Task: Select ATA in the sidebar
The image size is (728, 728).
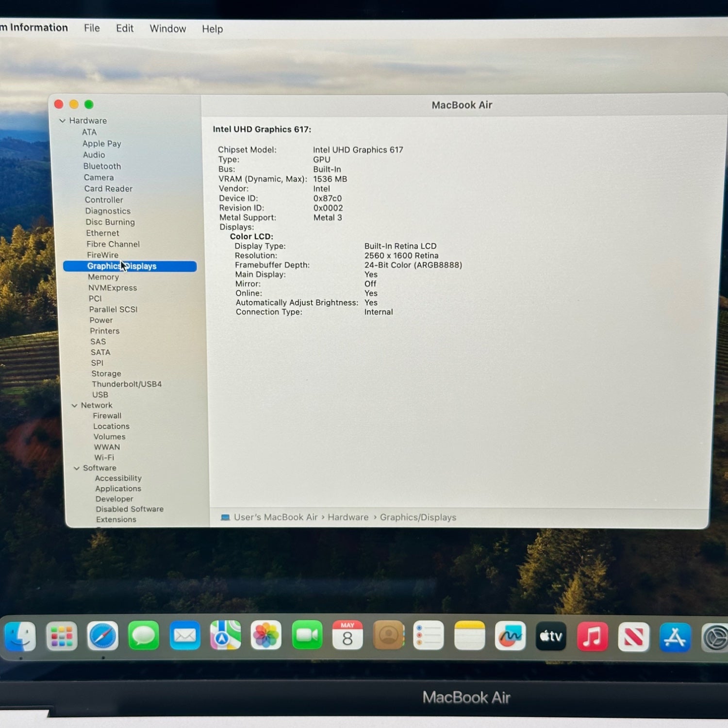Action: [89, 132]
